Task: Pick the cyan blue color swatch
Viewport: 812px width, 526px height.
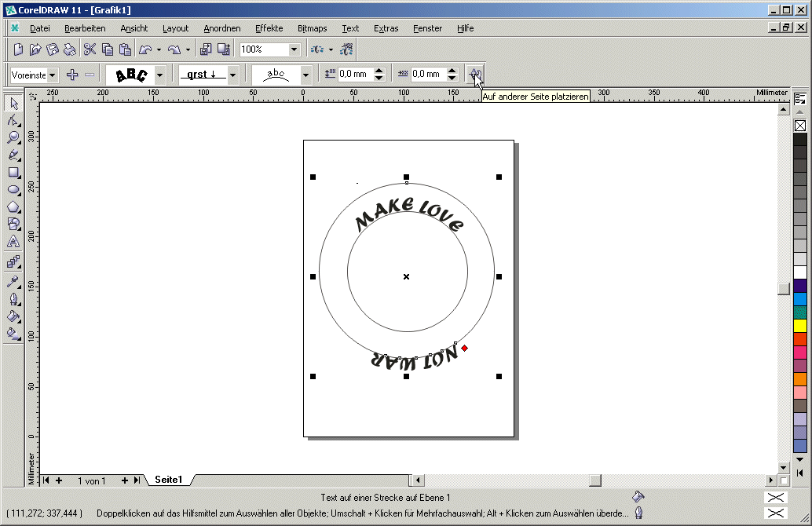Action: [800, 299]
